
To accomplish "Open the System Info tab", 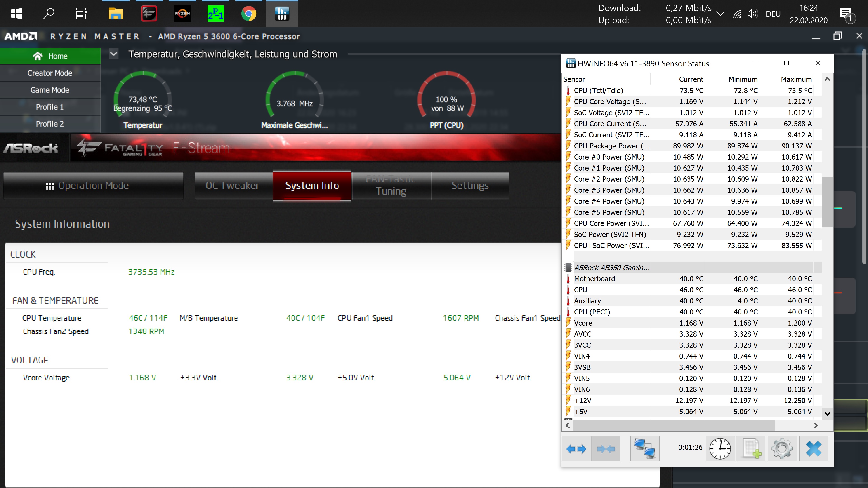I will pos(312,185).
